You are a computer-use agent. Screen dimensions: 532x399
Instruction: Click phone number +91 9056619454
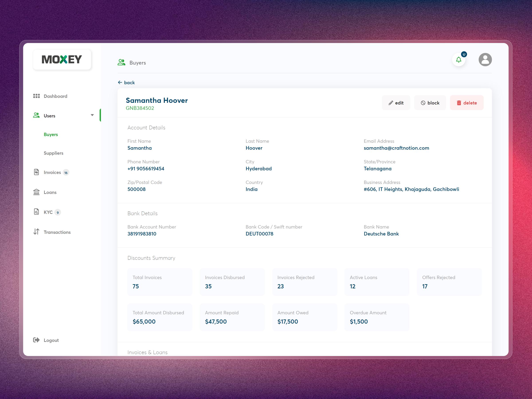coord(146,169)
